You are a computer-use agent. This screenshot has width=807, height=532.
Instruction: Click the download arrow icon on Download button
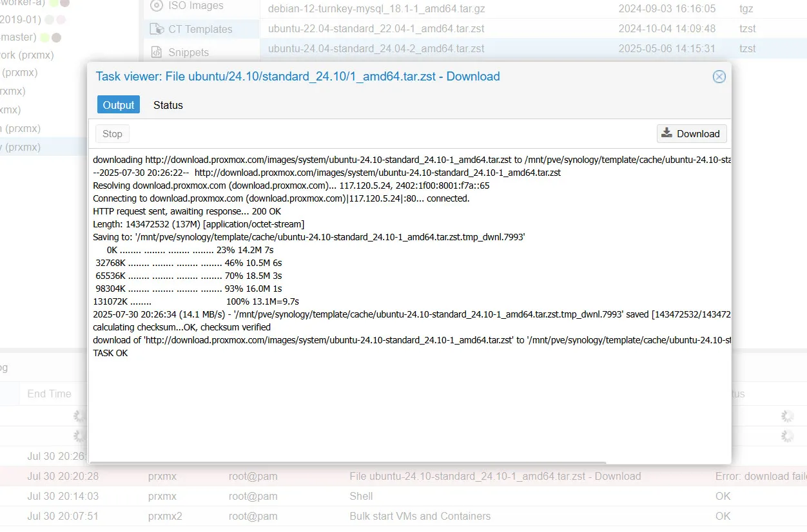coord(666,133)
